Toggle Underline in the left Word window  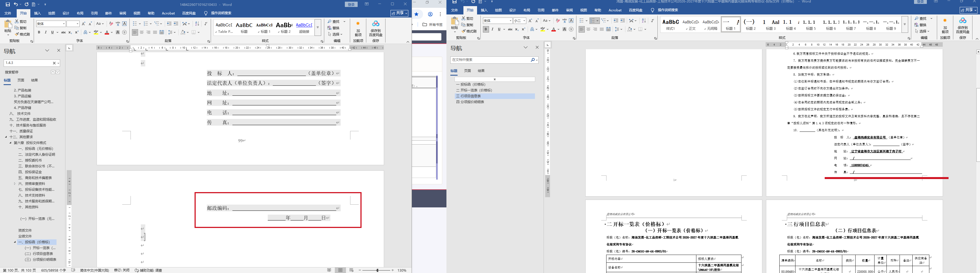click(x=52, y=33)
